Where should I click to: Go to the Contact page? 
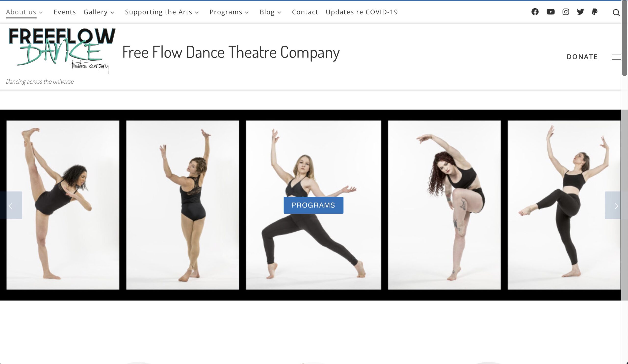[305, 12]
